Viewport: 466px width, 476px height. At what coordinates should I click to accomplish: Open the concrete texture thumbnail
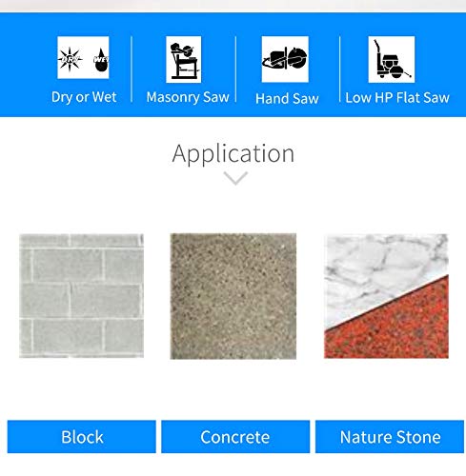(x=233, y=296)
